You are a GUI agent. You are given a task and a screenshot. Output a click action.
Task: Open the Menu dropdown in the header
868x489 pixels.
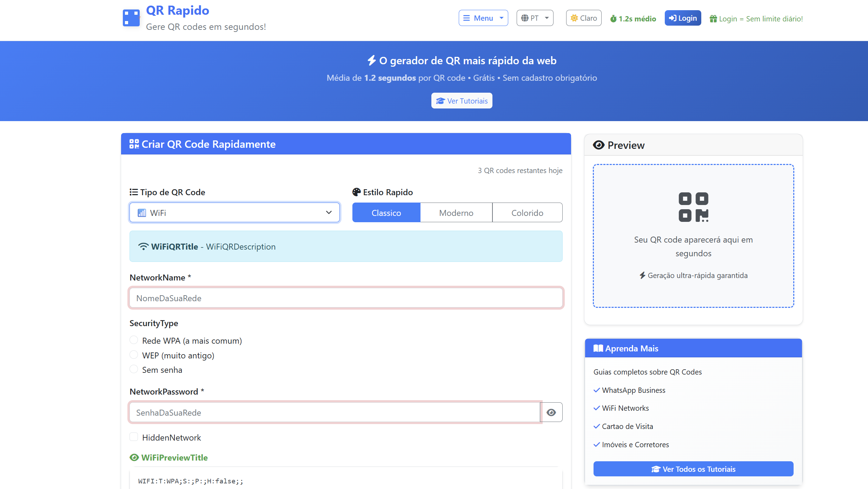point(483,18)
